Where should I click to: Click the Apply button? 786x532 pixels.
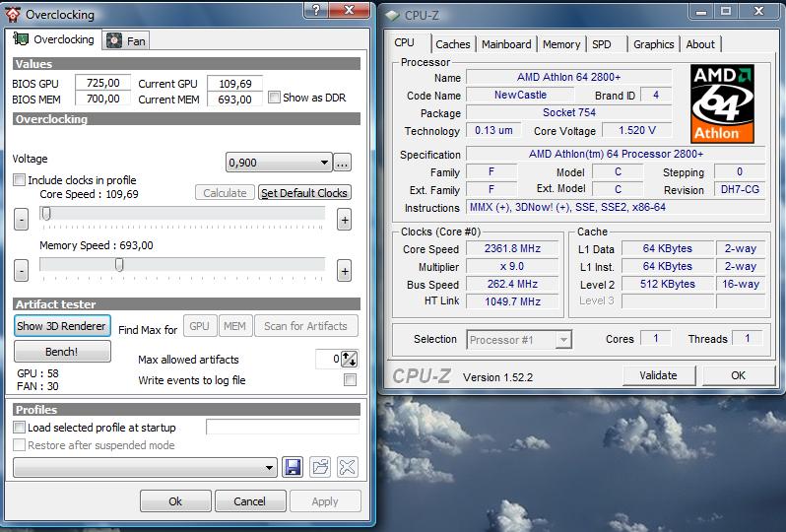coord(325,500)
